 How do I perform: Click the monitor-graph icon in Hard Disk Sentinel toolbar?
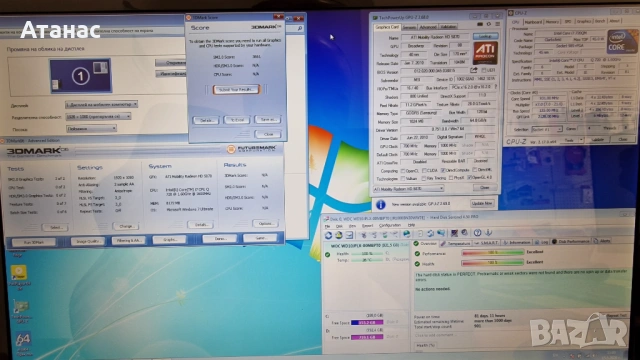(454, 233)
